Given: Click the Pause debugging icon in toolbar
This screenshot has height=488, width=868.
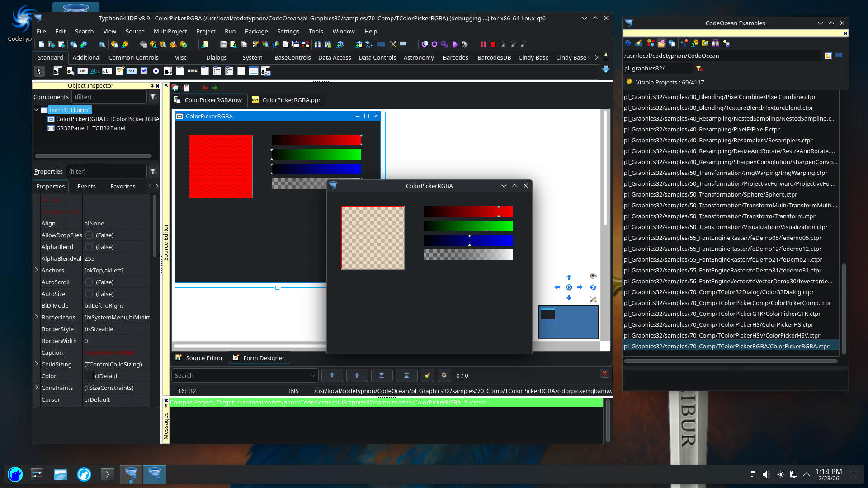Looking at the screenshot, I should [x=483, y=44].
